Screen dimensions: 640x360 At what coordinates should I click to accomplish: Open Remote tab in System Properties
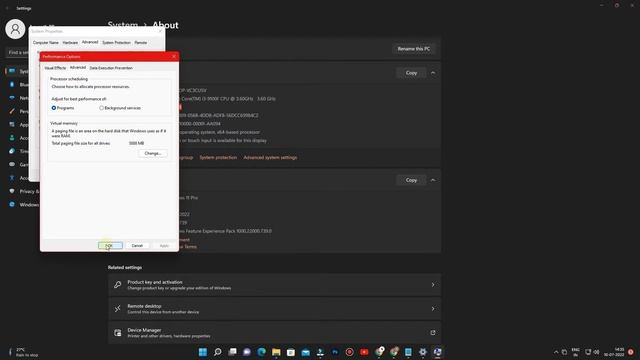tap(141, 42)
